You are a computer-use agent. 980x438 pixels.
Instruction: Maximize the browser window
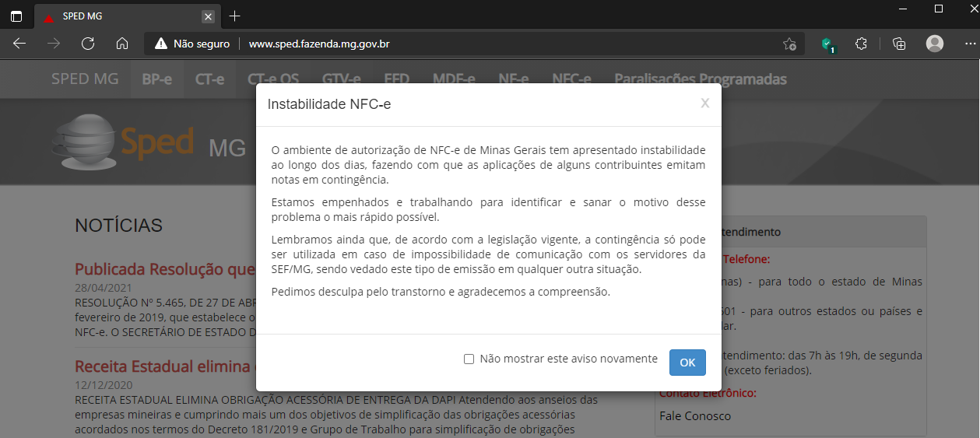[x=939, y=9]
